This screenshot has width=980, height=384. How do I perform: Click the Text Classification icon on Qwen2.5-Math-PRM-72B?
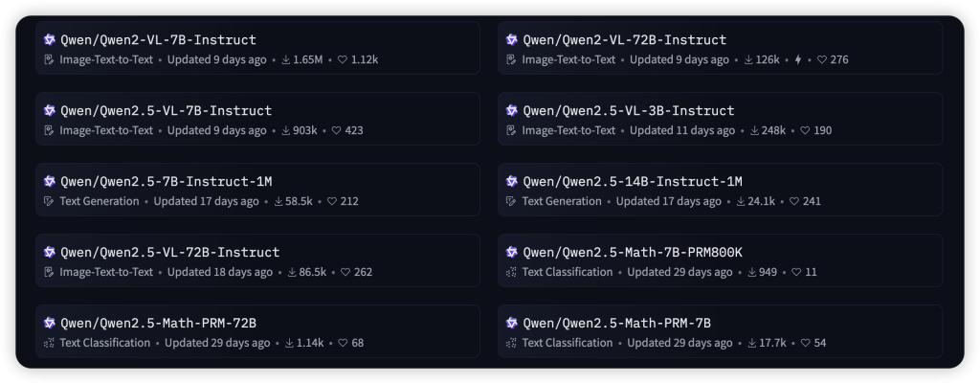49,343
